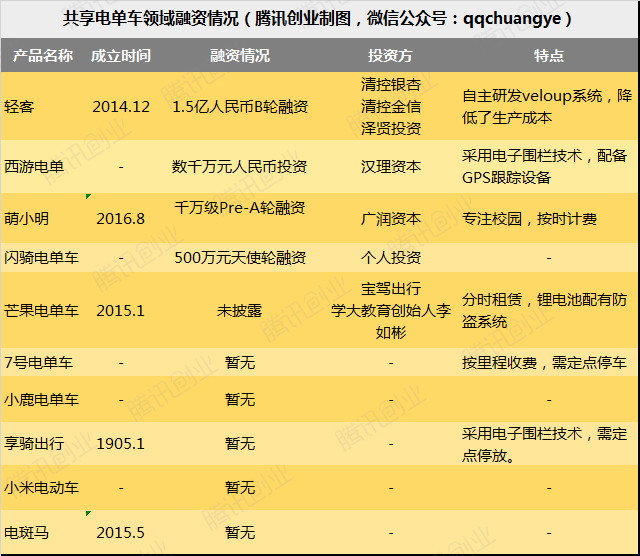Click the product name 小鹿电单车
The image size is (640, 556).
(x=42, y=400)
